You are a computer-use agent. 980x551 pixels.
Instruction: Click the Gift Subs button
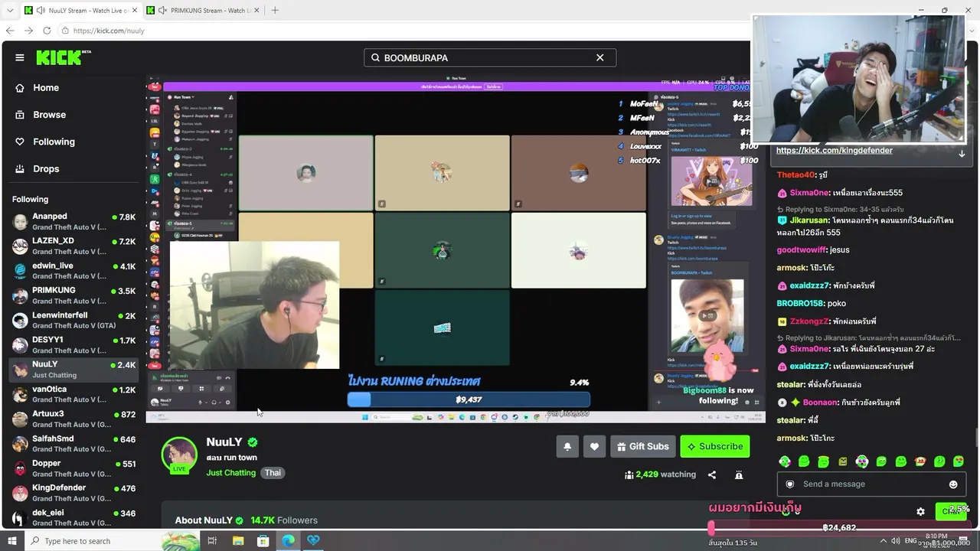pyautogui.click(x=642, y=446)
